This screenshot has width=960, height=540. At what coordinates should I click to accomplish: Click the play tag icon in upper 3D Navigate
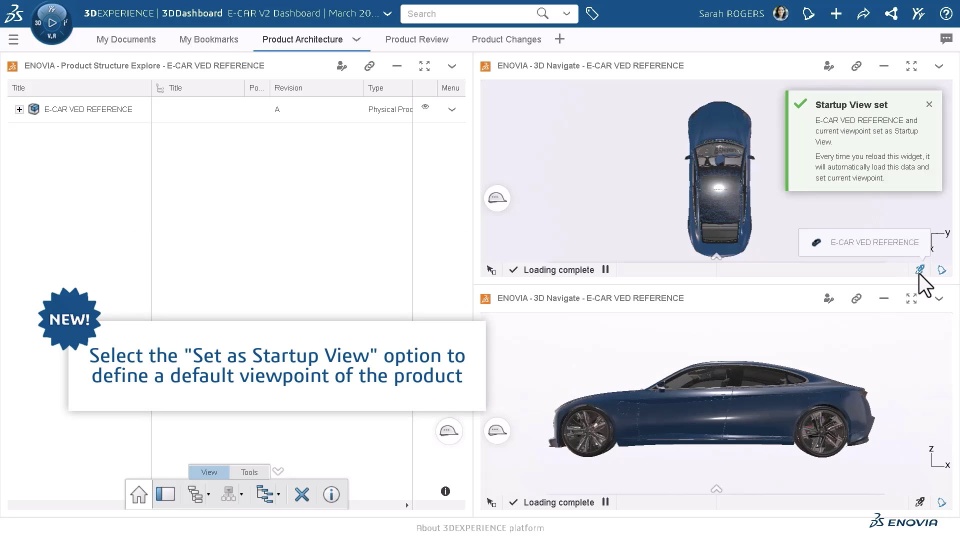942,269
